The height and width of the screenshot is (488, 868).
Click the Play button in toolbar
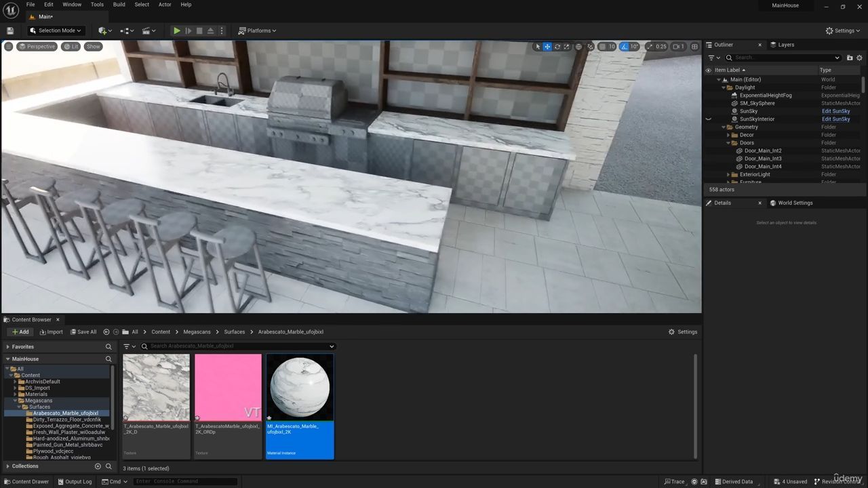coord(176,30)
